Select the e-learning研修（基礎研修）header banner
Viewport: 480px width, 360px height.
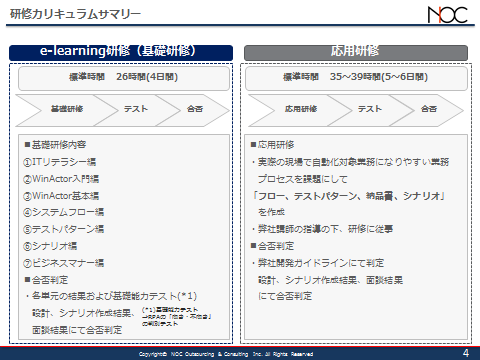point(121,53)
